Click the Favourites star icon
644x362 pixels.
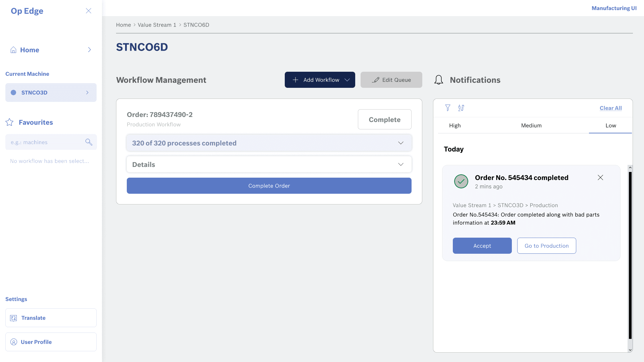tap(9, 122)
